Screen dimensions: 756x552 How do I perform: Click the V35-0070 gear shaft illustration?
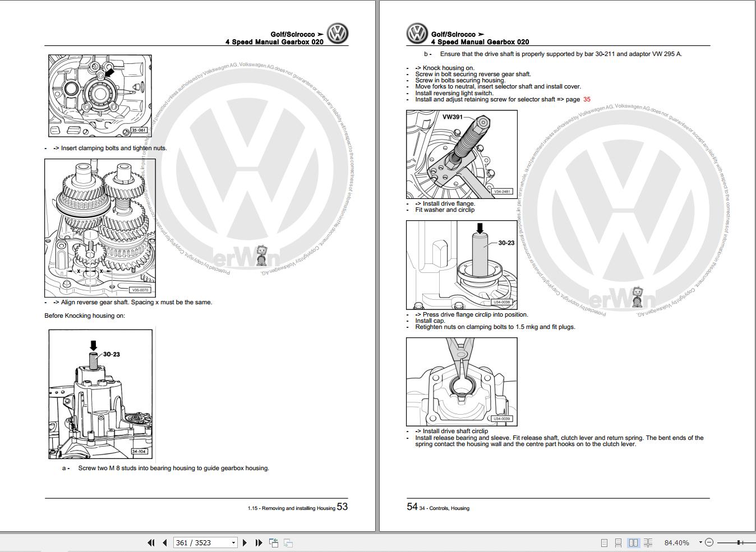tap(100, 228)
